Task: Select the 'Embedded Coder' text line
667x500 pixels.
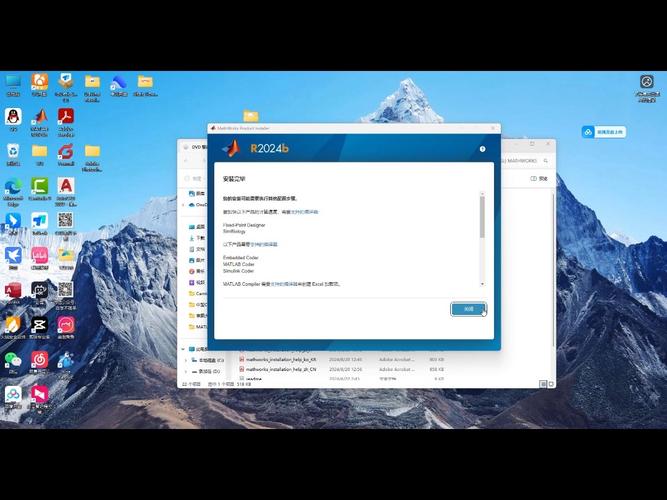Action: [x=240, y=257]
